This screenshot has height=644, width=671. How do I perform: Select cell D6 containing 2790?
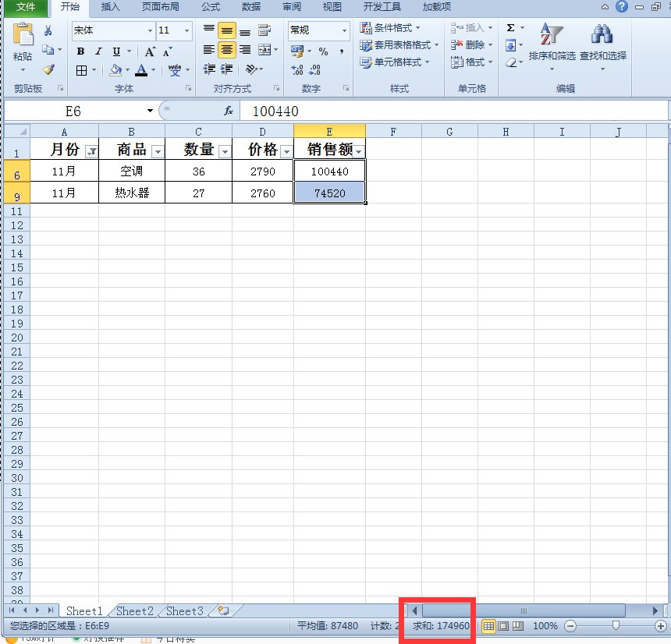pyautogui.click(x=262, y=172)
